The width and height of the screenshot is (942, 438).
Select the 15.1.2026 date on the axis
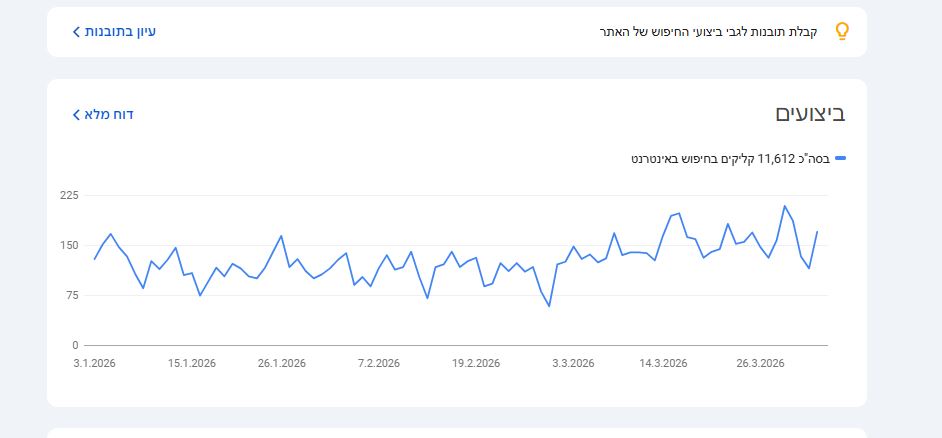[192, 363]
